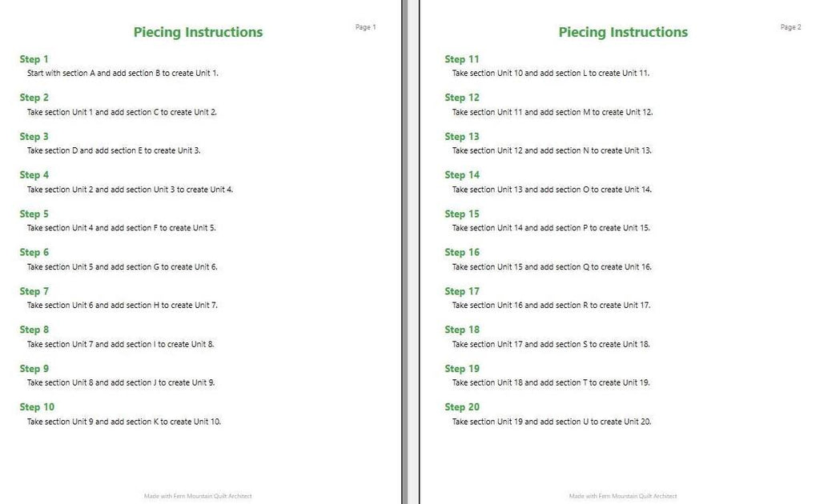
Task: Click the line adding section K to create Unit 10
Action: [x=124, y=422]
